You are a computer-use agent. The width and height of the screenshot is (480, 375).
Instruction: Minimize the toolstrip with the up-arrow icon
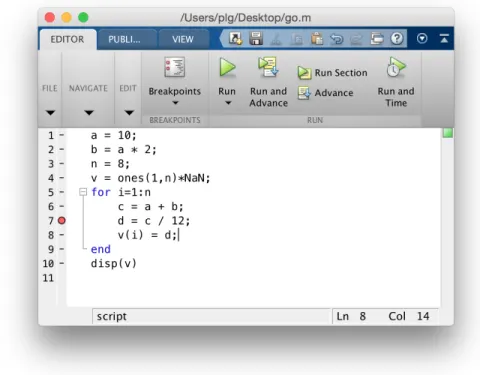[x=444, y=38]
